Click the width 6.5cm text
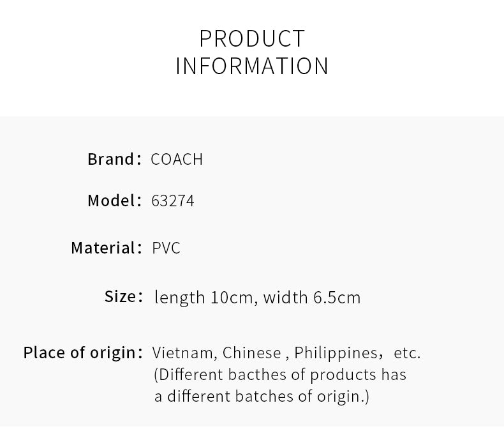This screenshot has width=504, height=440. click(312, 297)
